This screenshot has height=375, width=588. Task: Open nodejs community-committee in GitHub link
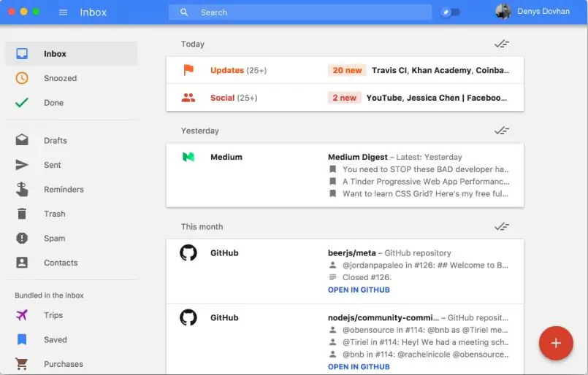click(x=359, y=366)
